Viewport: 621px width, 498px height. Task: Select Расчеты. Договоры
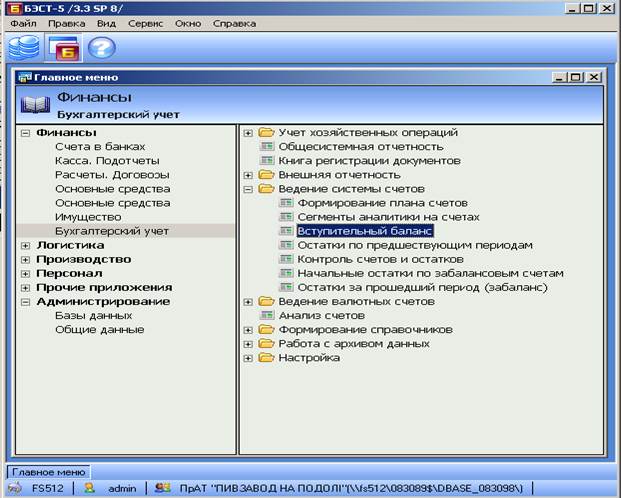pos(112,175)
